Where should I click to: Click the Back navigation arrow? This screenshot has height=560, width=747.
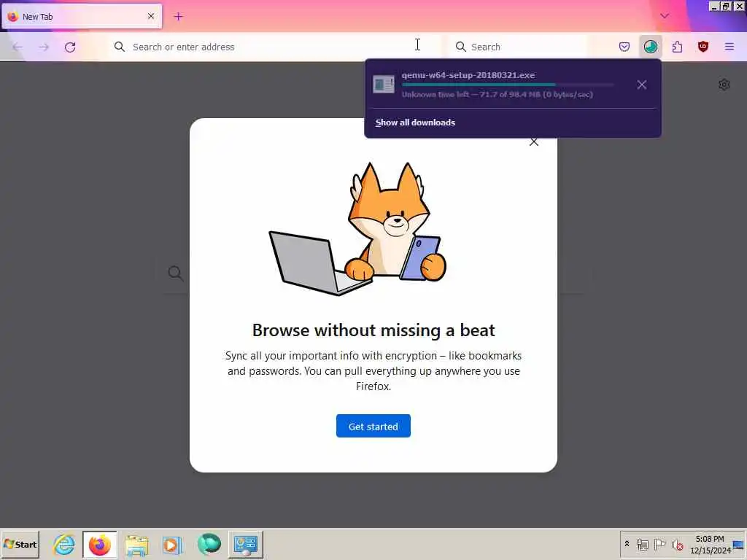(x=18, y=47)
